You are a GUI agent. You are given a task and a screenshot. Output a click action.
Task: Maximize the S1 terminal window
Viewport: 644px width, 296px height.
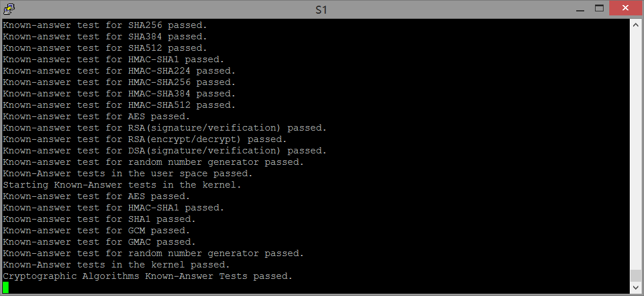pos(598,8)
